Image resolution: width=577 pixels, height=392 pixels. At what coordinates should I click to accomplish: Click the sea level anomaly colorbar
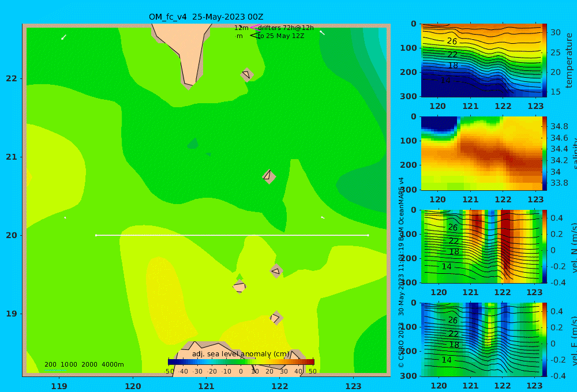pos(241,362)
